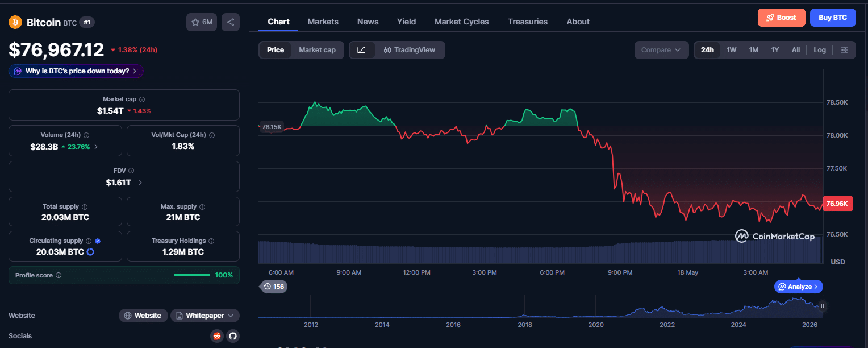868x348 pixels.
Task: Click the $76,967.12 price text
Action: (x=56, y=50)
